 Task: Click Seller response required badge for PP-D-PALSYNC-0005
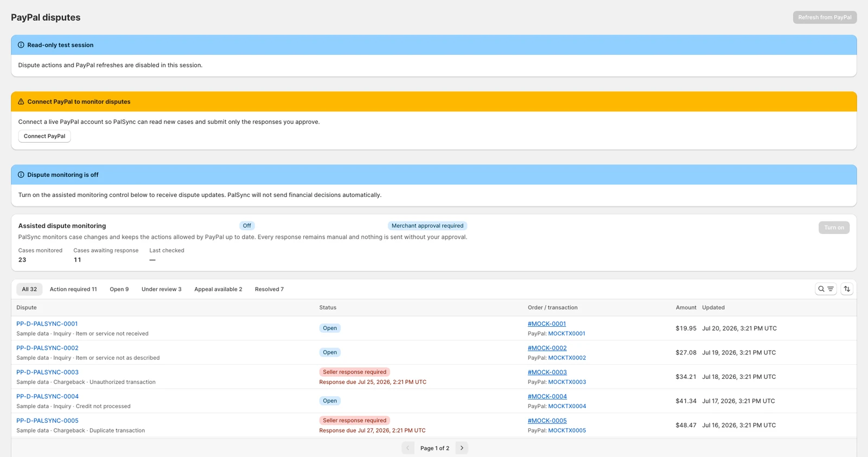(355, 421)
